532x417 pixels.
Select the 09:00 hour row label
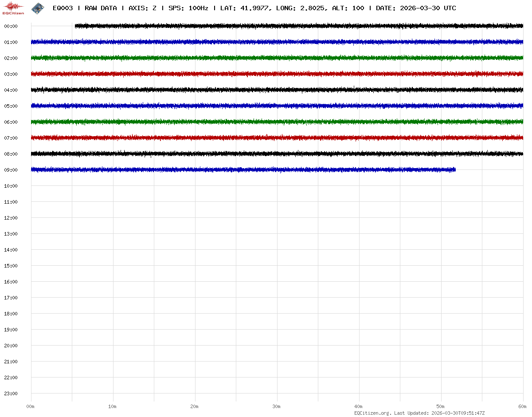(x=11, y=170)
